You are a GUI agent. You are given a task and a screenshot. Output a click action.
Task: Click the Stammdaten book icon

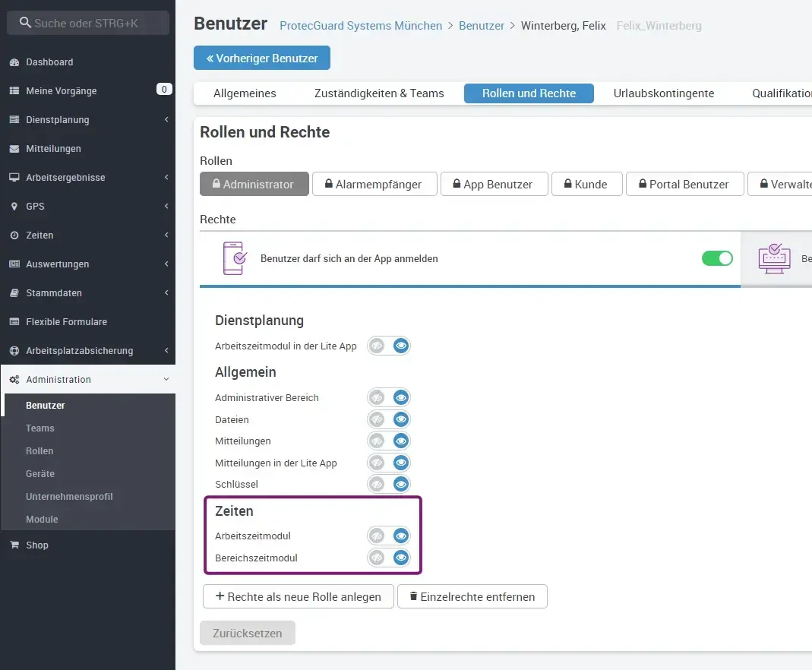tap(14, 293)
